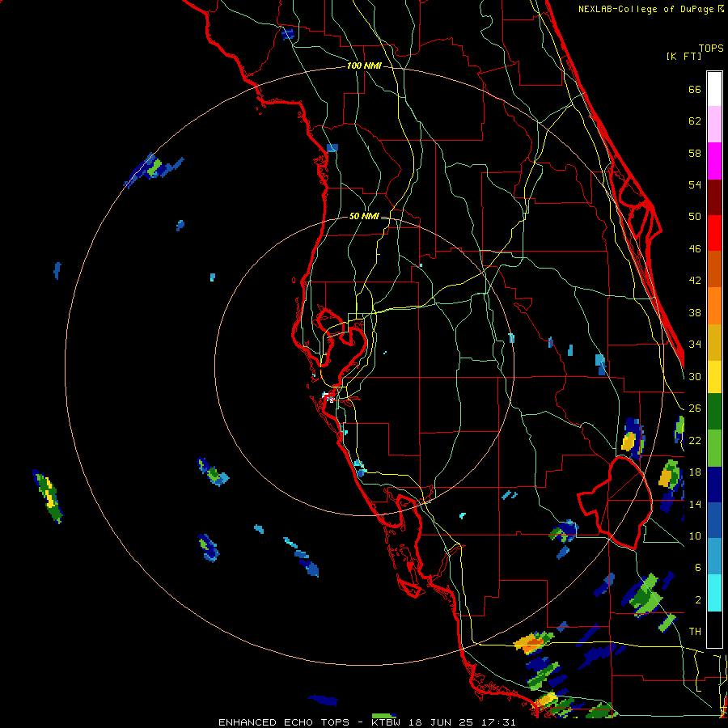
Task: Click the "18 JUN 25 17:31" timestamp
Action: point(463,722)
